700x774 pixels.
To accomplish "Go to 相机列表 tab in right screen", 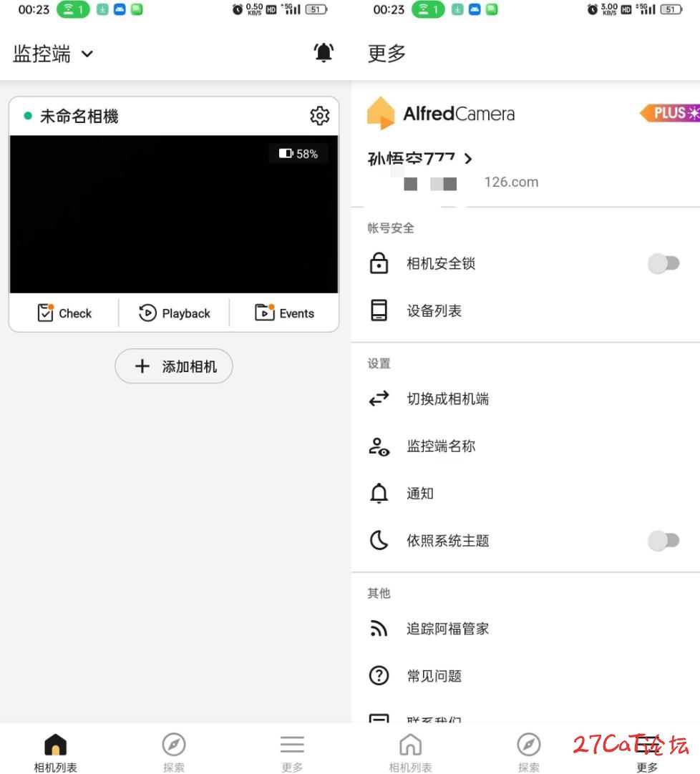I will (411, 752).
